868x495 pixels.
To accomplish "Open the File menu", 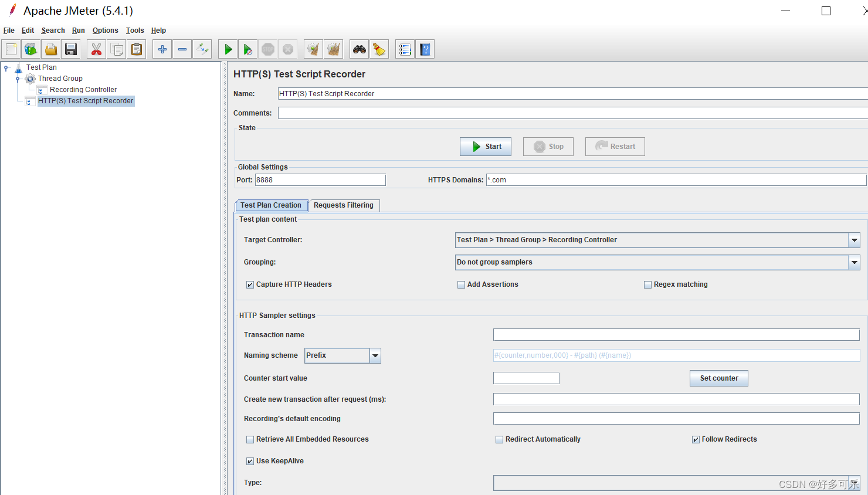I will pyautogui.click(x=9, y=30).
